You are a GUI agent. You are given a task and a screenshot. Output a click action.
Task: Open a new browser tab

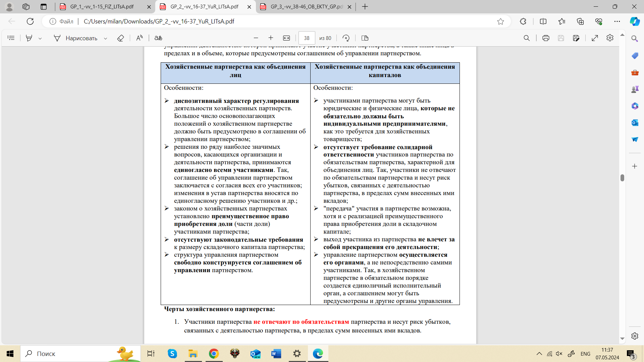pos(365,7)
